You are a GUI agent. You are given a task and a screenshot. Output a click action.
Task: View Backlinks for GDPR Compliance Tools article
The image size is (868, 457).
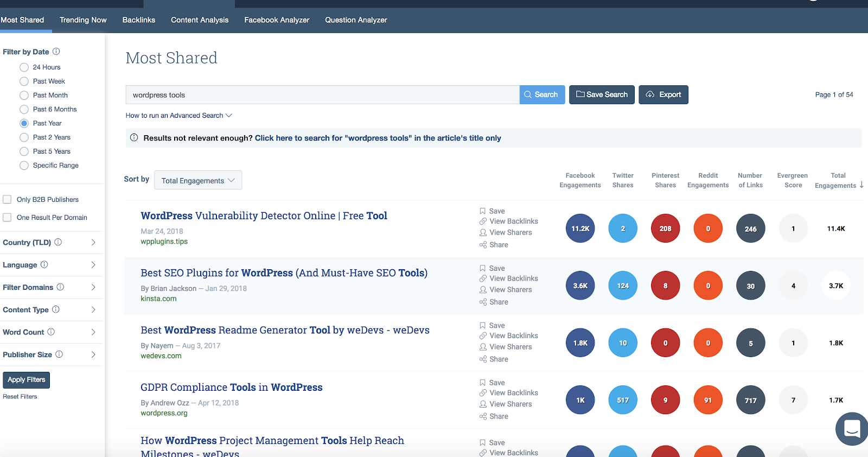point(508,393)
